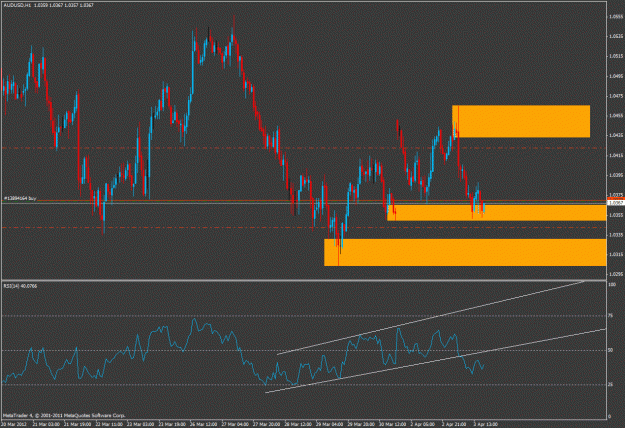The height and width of the screenshot is (428, 625).
Task: Click the RSI(14) 40.0766 indicator label
Action: pyautogui.click(x=20, y=286)
